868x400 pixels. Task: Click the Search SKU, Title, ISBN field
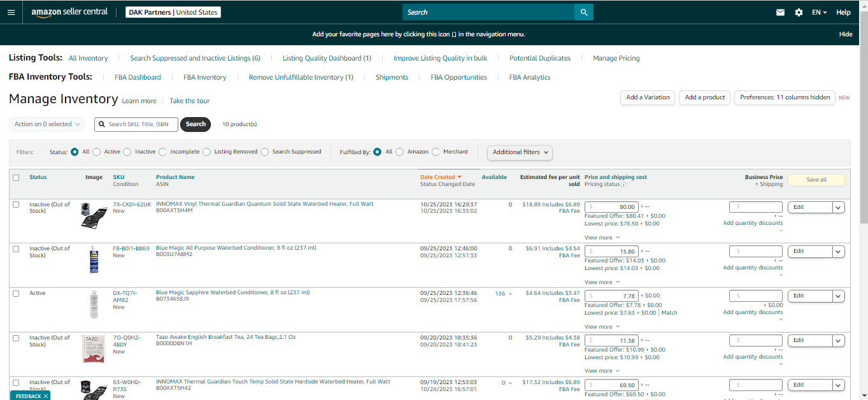136,124
